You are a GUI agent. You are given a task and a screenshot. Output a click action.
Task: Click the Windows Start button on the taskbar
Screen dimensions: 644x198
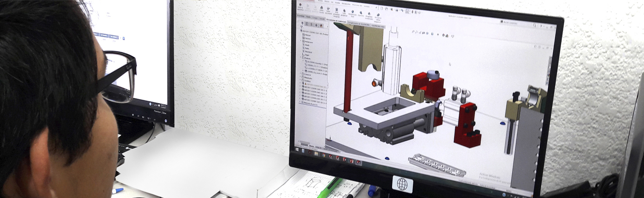[x=297, y=149]
